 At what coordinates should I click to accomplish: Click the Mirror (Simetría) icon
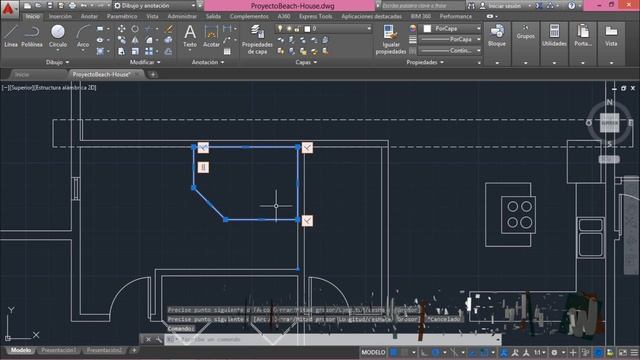tap(135, 40)
